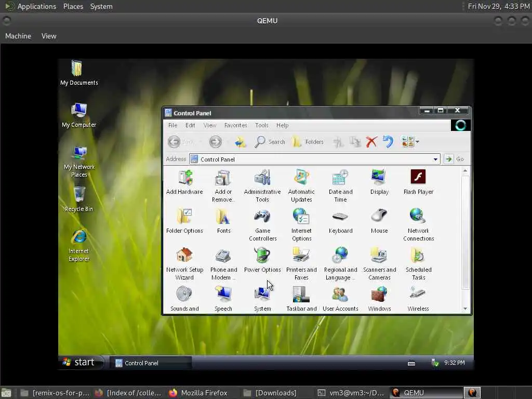Click the Windows start button
Image resolution: width=532 pixels, height=399 pixels.
pos(81,362)
